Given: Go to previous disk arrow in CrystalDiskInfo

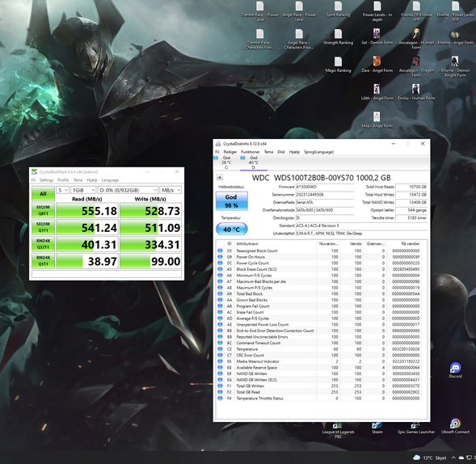Looking at the screenshot, I should (219, 177).
